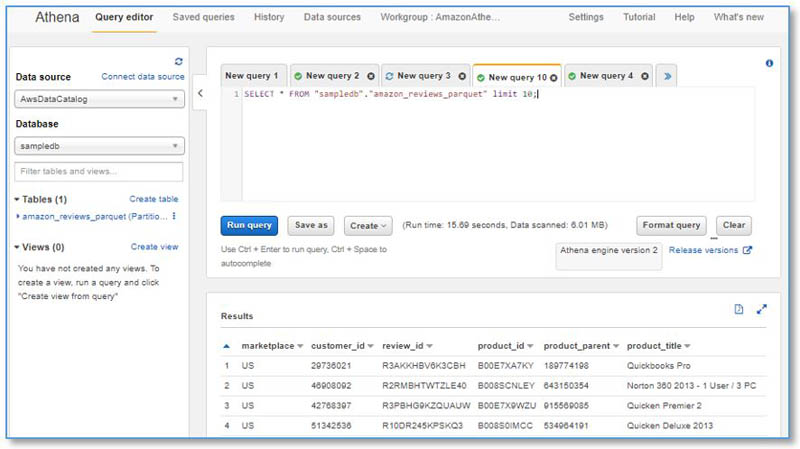
Task: Click customer ID 51342536 cell
Action: (x=331, y=426)
